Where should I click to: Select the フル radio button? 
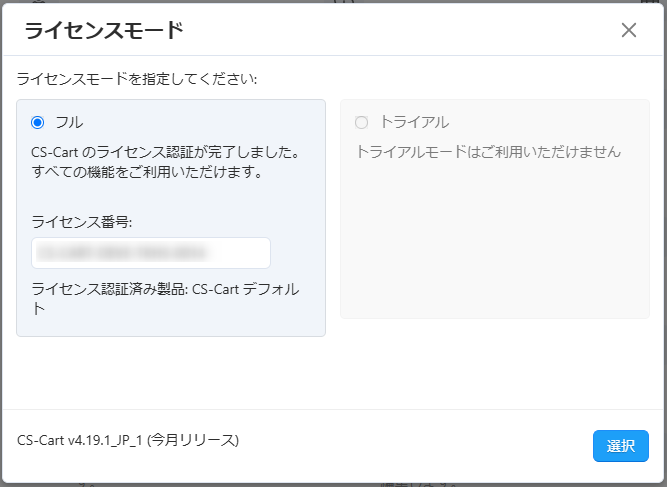pos(38,122)
